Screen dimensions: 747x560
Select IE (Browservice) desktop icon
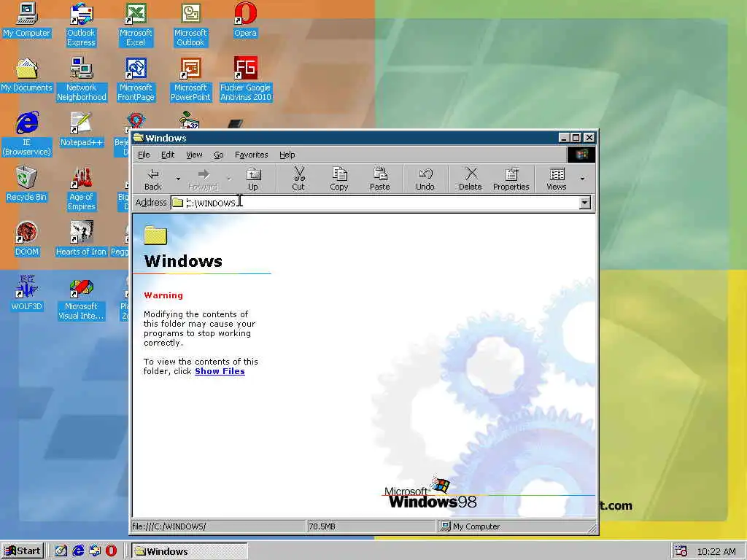(x=27, y=134)
